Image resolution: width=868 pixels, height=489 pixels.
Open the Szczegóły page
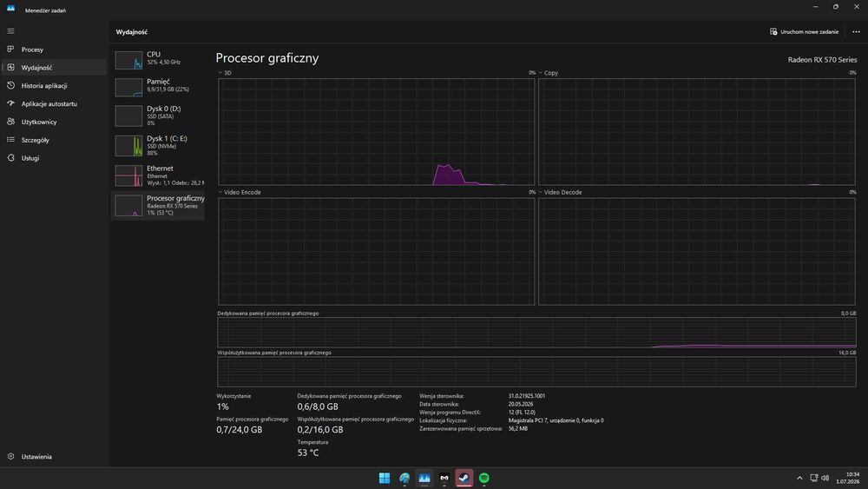54,140
